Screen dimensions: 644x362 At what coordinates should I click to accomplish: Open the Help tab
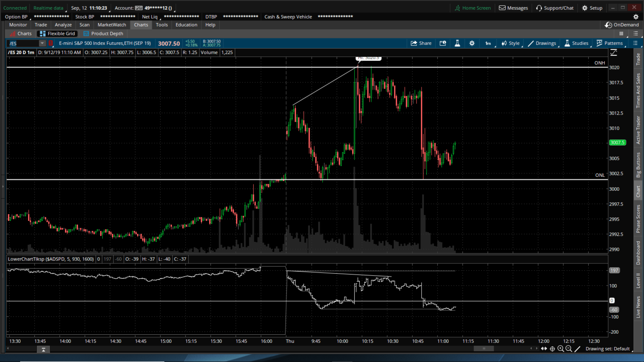point(210,25)
